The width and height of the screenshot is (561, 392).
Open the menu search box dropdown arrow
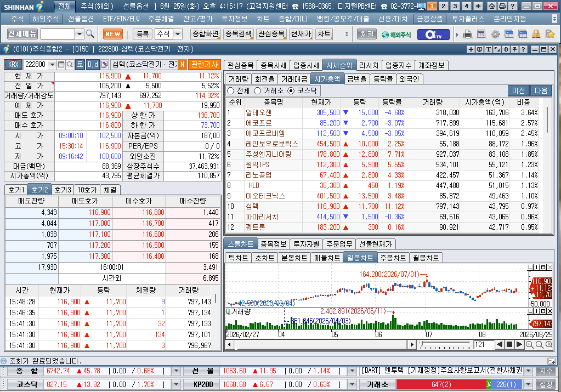pyautogui.click(x=80, y=34)
